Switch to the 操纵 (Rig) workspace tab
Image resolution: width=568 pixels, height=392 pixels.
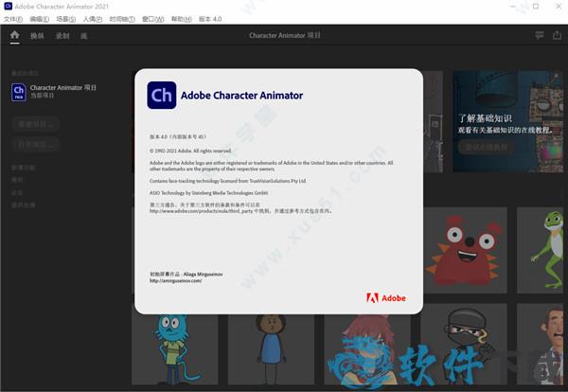[37, 35]
